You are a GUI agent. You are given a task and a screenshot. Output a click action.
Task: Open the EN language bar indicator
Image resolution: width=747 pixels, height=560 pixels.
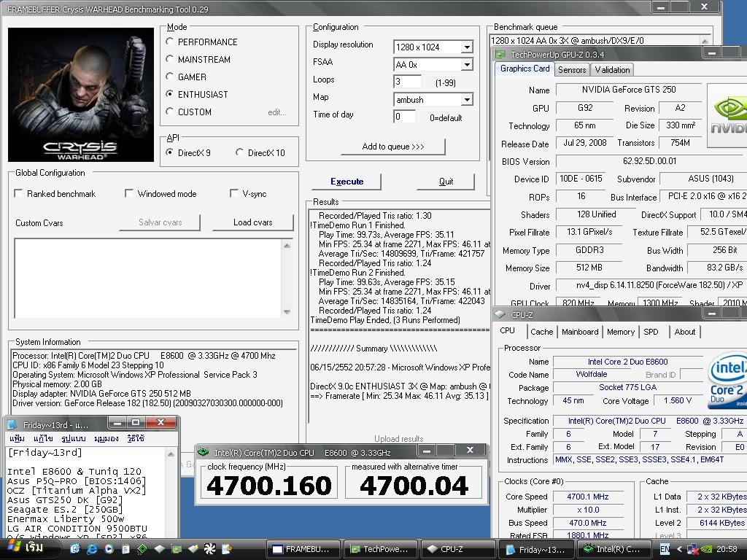click(665, 549)
